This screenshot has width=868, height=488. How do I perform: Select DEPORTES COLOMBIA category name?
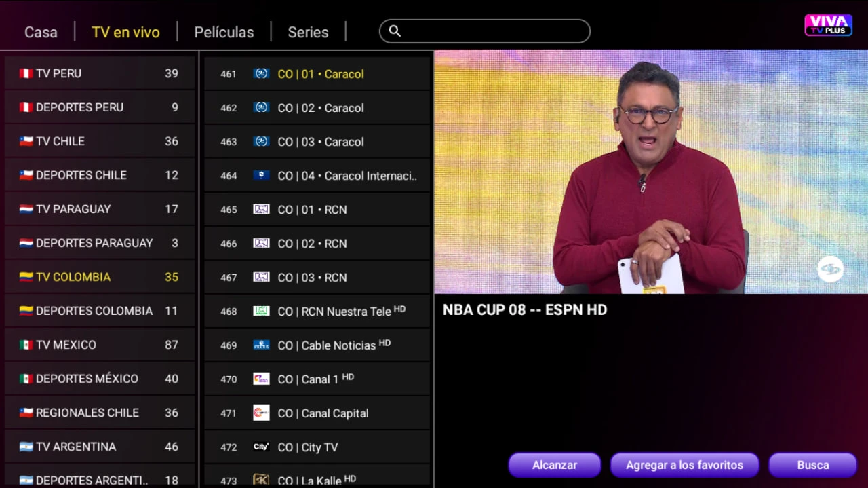[94, 311]
